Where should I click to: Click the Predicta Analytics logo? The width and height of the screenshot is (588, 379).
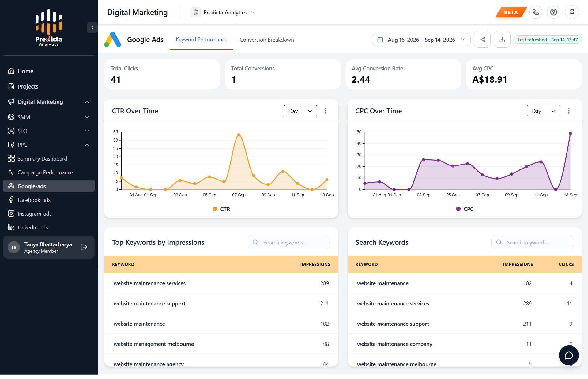[49, 28]
